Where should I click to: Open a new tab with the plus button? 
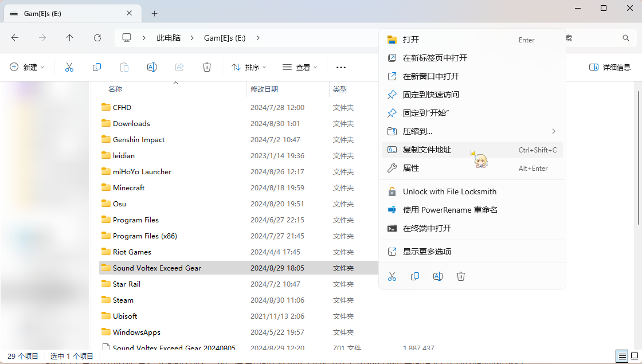154,13
